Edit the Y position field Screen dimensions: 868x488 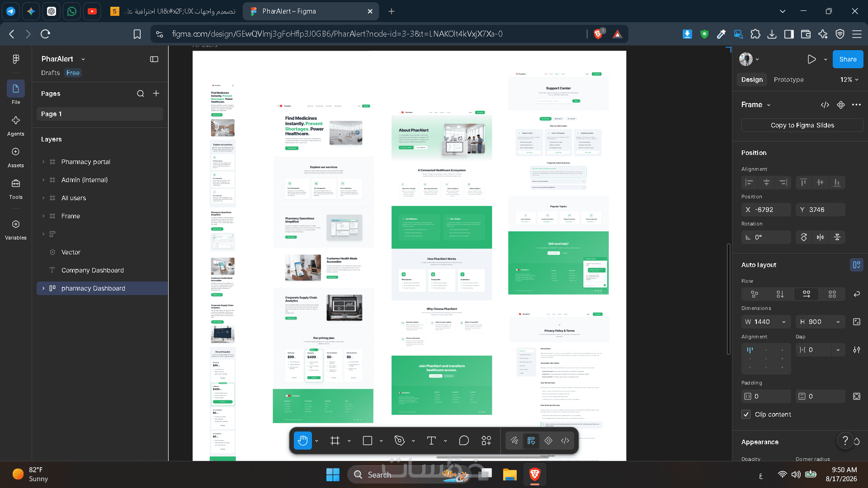pos(821,210)
